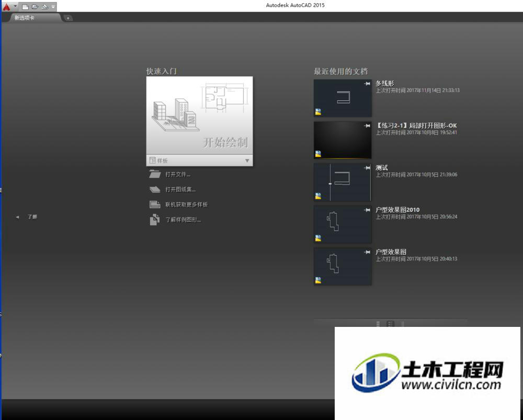Pin the 户型效果图2010 recent document

367,210
